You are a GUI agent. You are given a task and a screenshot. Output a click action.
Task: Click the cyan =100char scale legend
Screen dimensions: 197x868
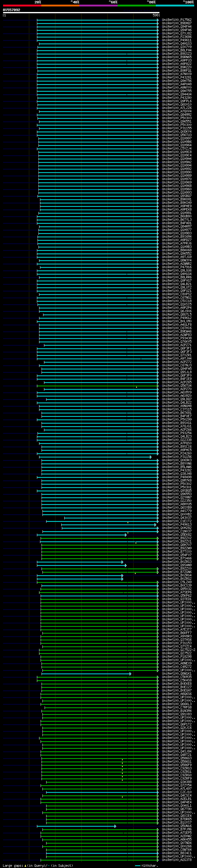(x=147, y=865)
